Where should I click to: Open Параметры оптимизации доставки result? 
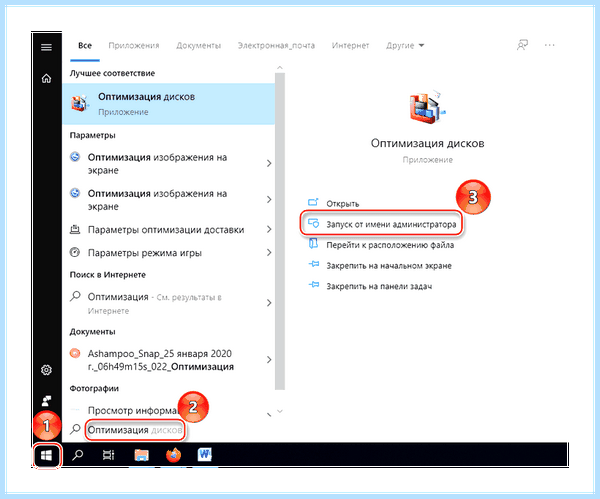(168, 230)
